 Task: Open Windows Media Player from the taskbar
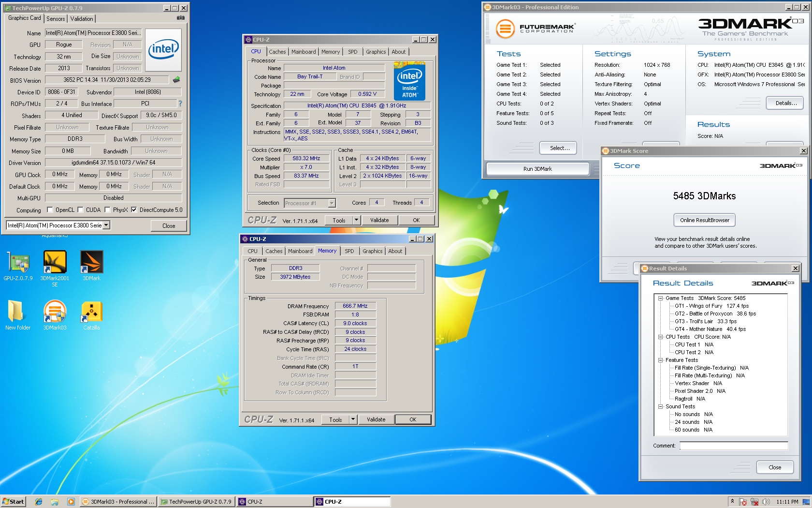click(71, 502)
